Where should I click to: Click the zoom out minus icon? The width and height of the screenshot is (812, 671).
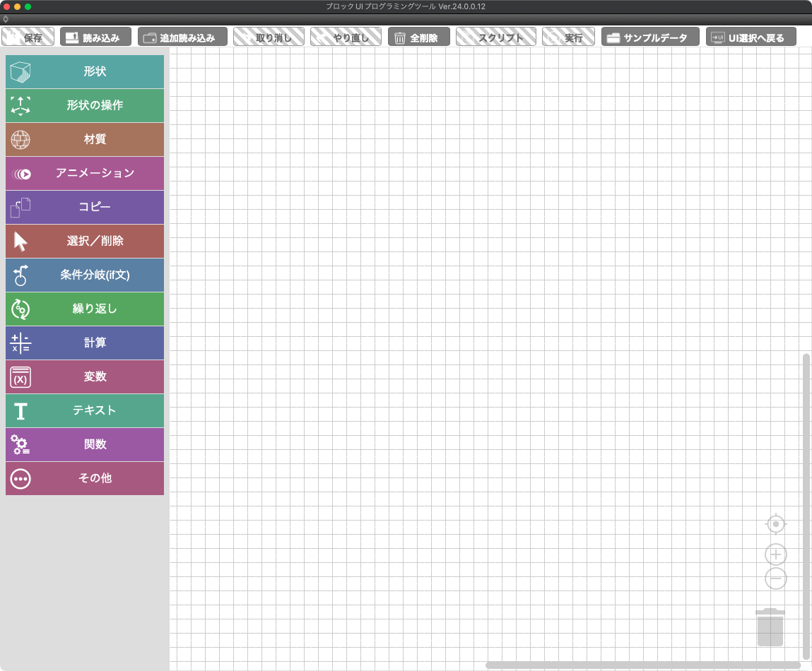[x=776, y=578]
